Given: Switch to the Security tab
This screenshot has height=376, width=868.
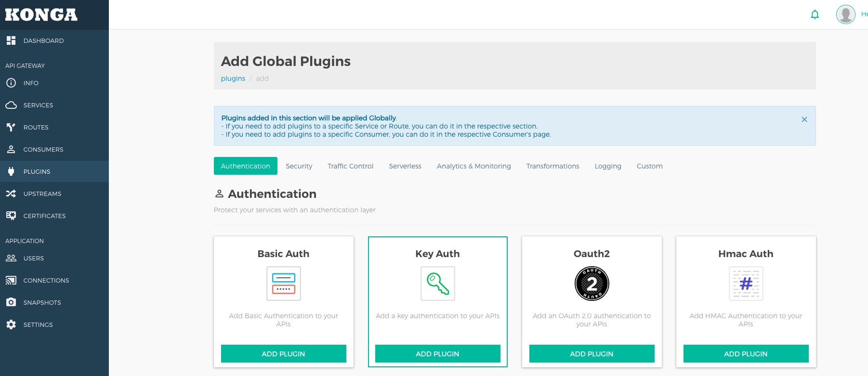Looking at the screenshot, I should (x=299, y=166).
